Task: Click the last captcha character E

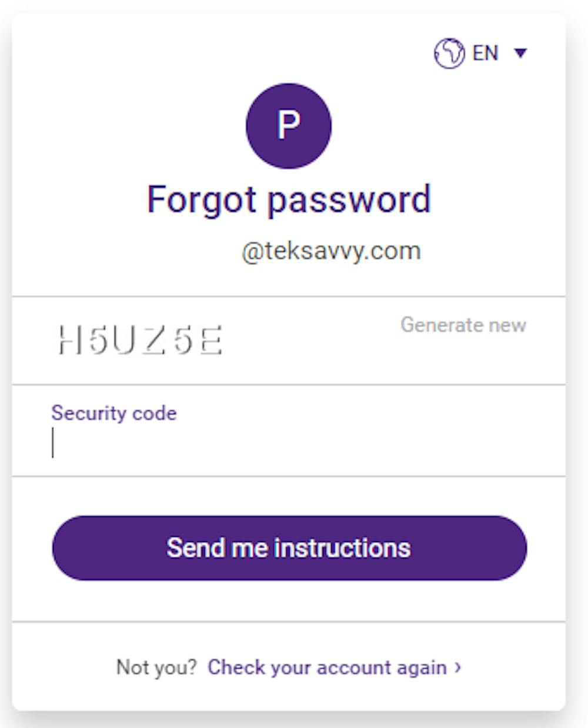Action: pyautogui.click(x=211, y=340)
